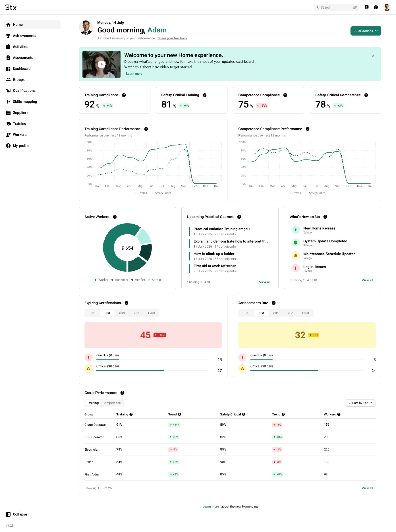396x532 pixels.
Task: Select 60d in Expiring Certifications
Action: [122, 313]
